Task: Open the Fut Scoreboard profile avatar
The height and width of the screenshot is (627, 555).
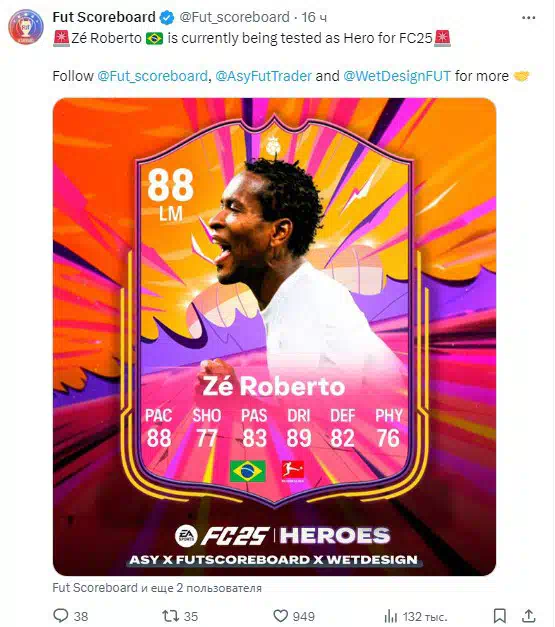Action: point(26,26)
